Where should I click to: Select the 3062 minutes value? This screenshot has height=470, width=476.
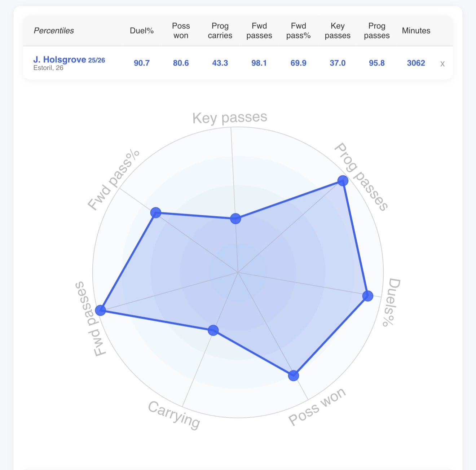[416, 63]
